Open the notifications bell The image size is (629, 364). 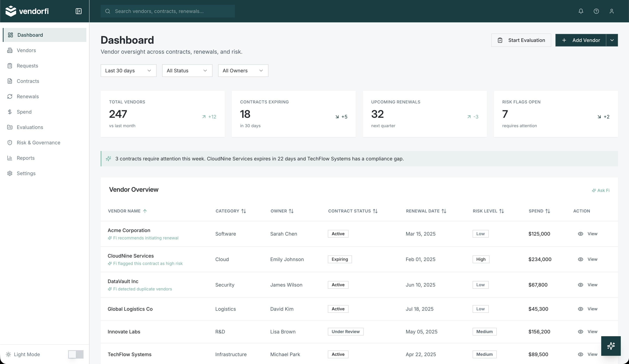pyautogui.click(x=581, y=11)
